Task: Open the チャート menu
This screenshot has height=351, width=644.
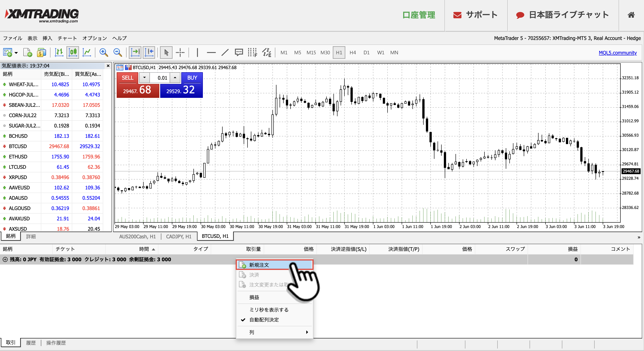Action: click(67, 38)
